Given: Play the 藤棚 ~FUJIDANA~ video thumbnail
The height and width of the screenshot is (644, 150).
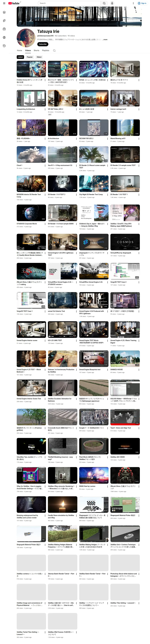Looking at the screenshot, I should pos(31,127).
